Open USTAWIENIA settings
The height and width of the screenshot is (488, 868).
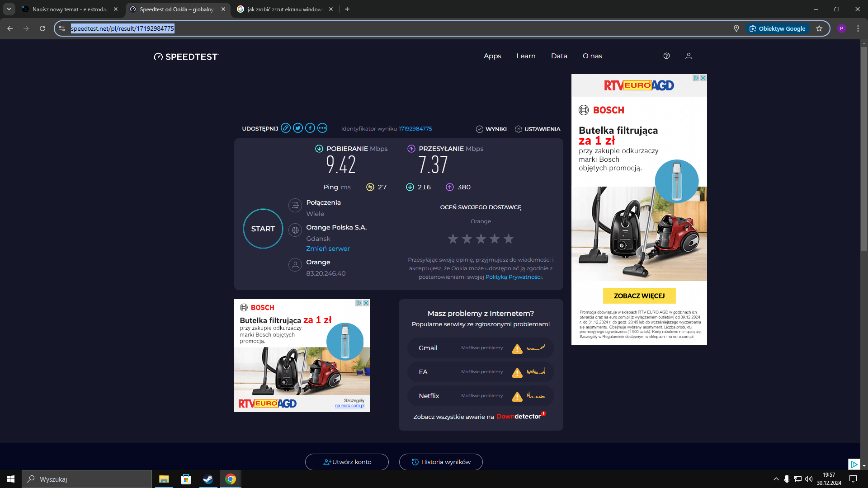tap(538, 129)
